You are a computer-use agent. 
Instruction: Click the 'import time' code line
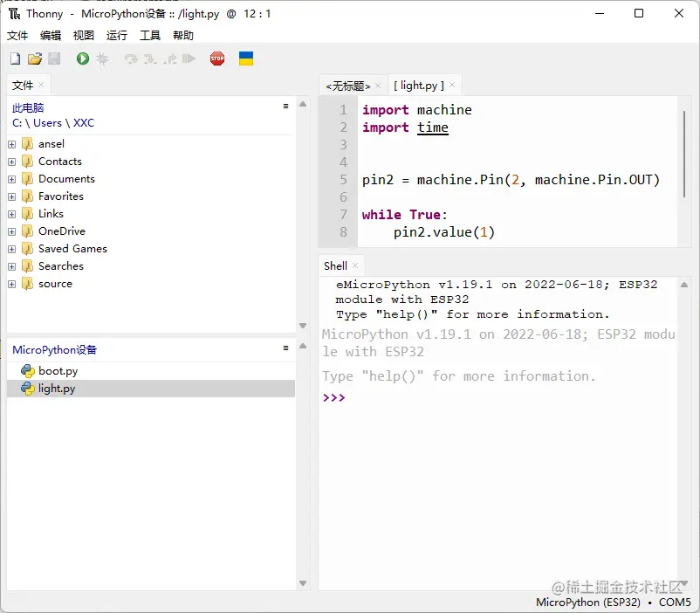click(x=405, y=127)
